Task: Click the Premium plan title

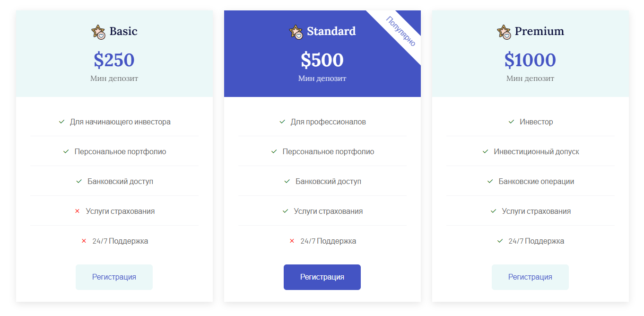Action: [x=539, y=31]
